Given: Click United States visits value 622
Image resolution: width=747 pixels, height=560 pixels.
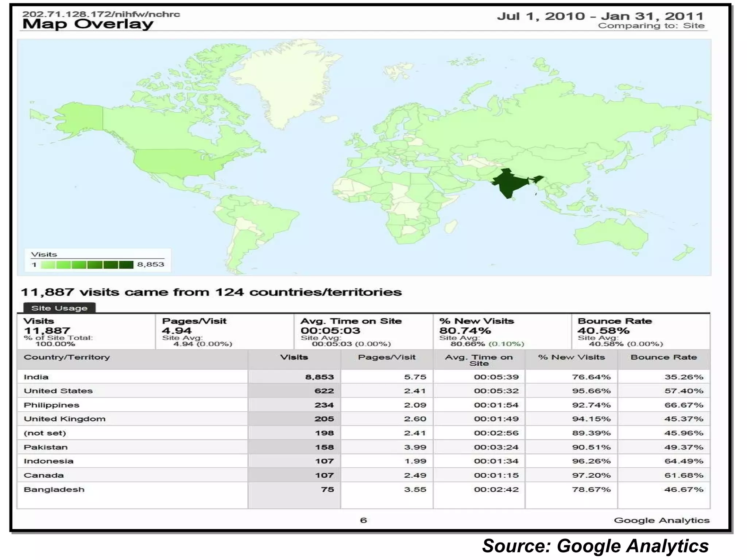Looking at the screenshot, I should (324, 391).
